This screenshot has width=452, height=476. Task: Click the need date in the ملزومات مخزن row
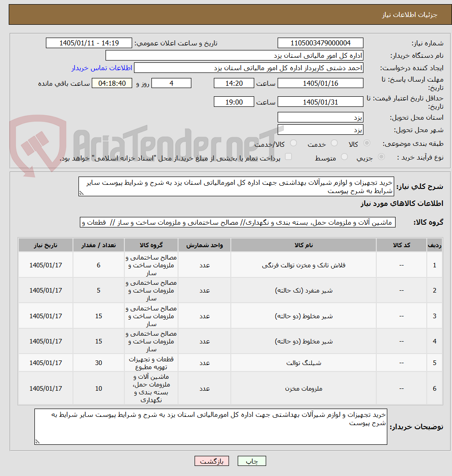click(45, 388)
